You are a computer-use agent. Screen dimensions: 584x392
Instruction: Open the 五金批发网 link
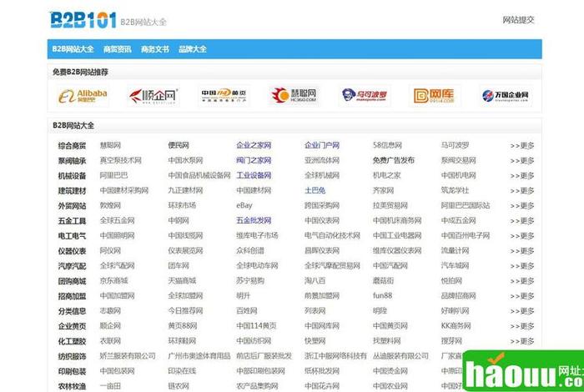[x=254, y=221]
